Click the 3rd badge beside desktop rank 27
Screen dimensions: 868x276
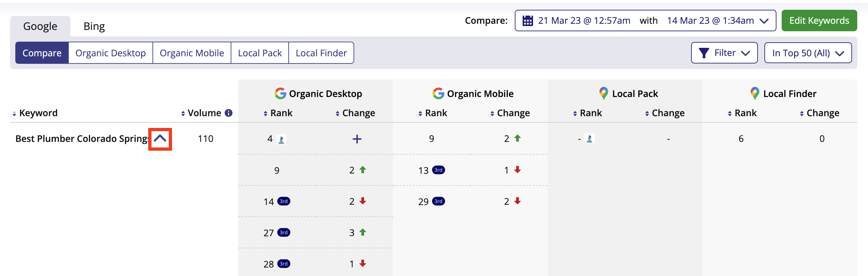[x=284, y=233]
